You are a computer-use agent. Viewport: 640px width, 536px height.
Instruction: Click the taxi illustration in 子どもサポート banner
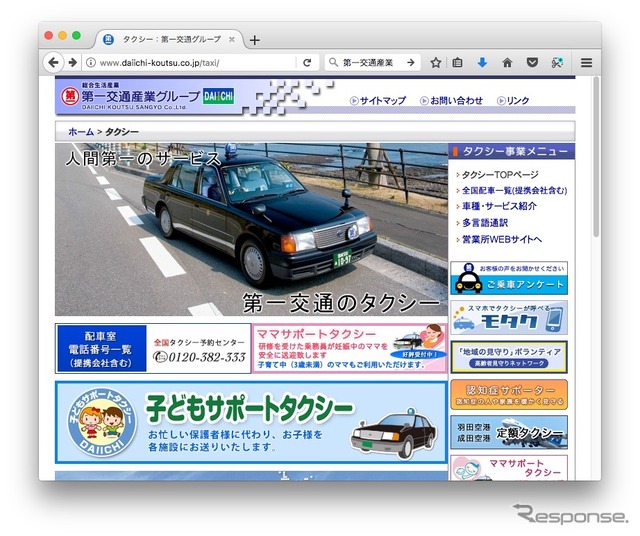pos(394,433)
